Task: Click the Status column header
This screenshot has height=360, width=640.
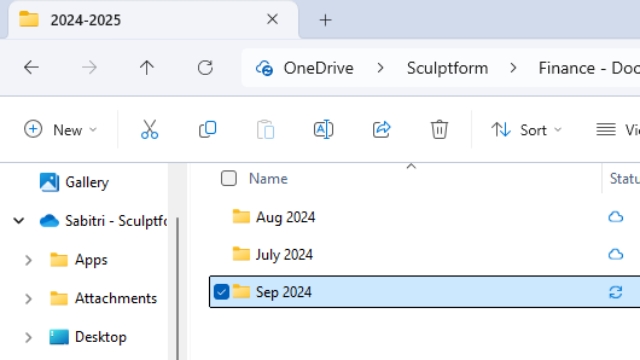Action: click(x=624, y=178)
